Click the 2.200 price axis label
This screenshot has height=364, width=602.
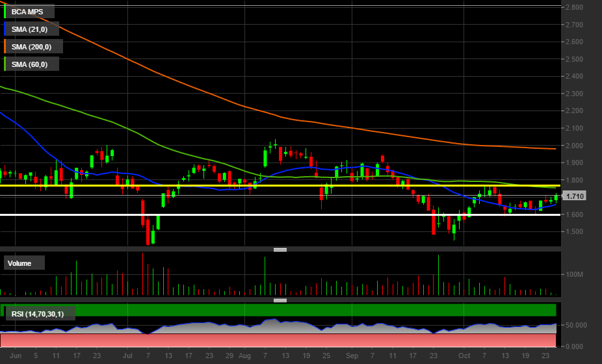(574, 110)
